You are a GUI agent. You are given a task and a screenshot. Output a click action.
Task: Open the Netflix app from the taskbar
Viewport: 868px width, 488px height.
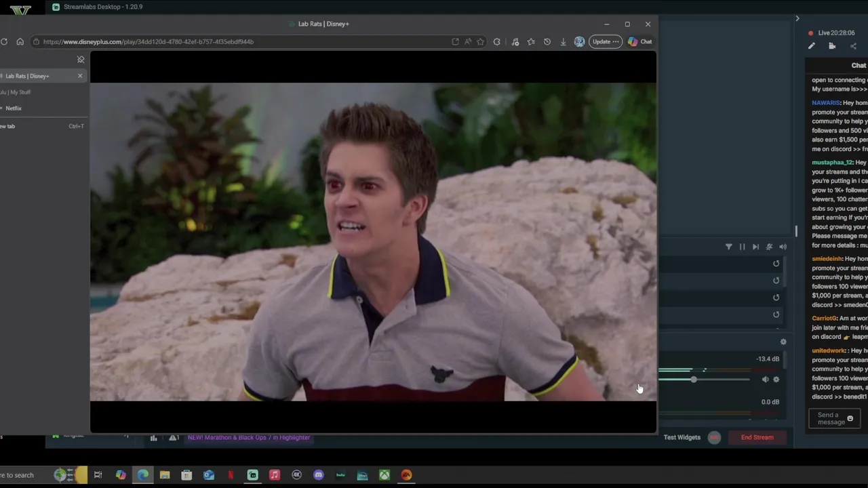(x=231, y=475)
